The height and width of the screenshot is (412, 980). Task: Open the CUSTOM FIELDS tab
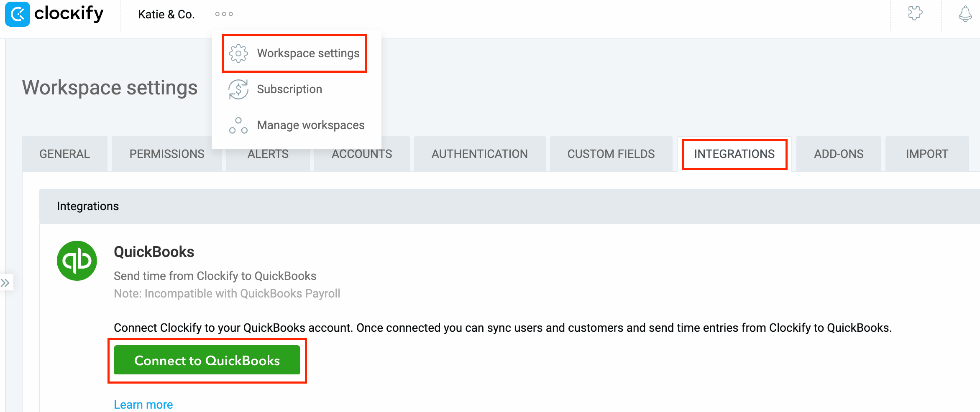click(x=611, y=154)
